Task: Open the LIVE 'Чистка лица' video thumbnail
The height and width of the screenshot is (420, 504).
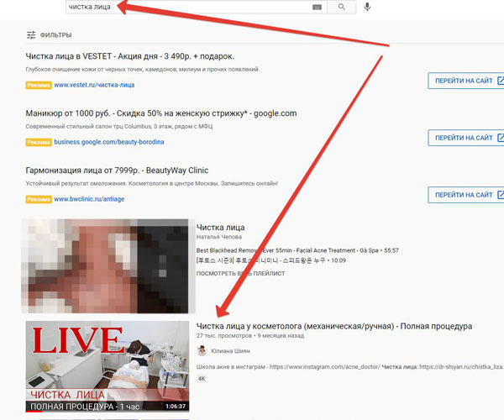Action: point(108,366)
